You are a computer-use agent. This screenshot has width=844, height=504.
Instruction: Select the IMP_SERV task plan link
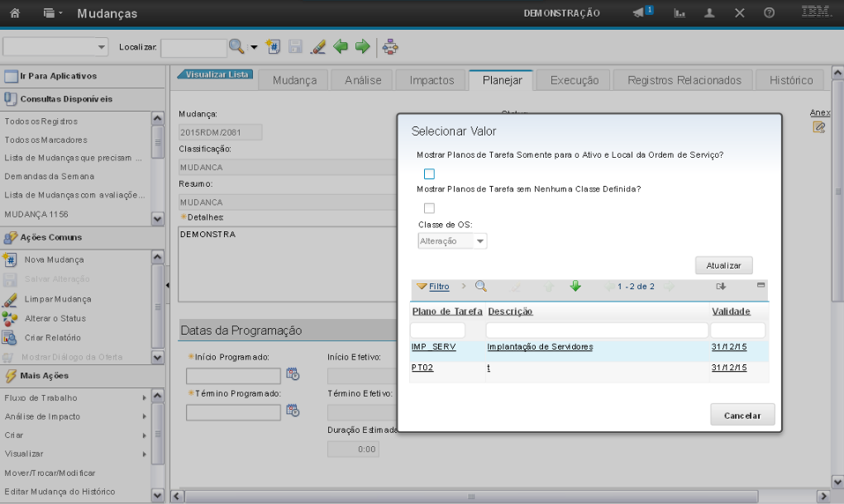(x=433, y=347)
